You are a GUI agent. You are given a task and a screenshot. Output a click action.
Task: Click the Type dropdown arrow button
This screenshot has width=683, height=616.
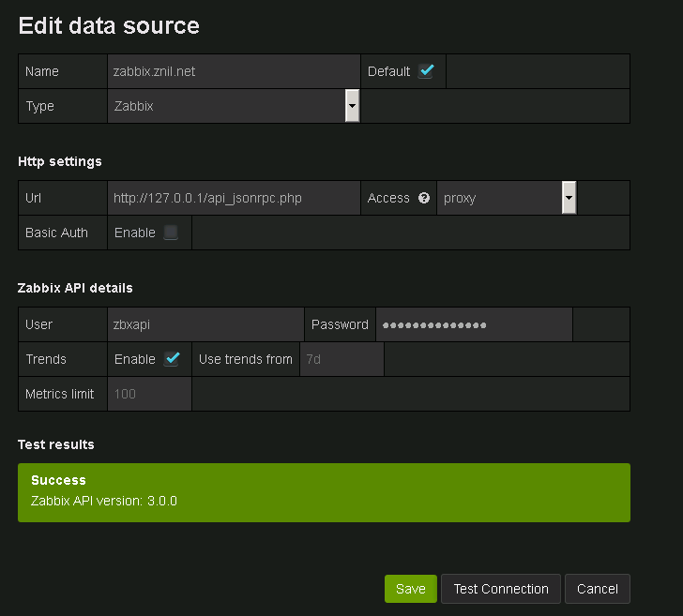[353, 106]
